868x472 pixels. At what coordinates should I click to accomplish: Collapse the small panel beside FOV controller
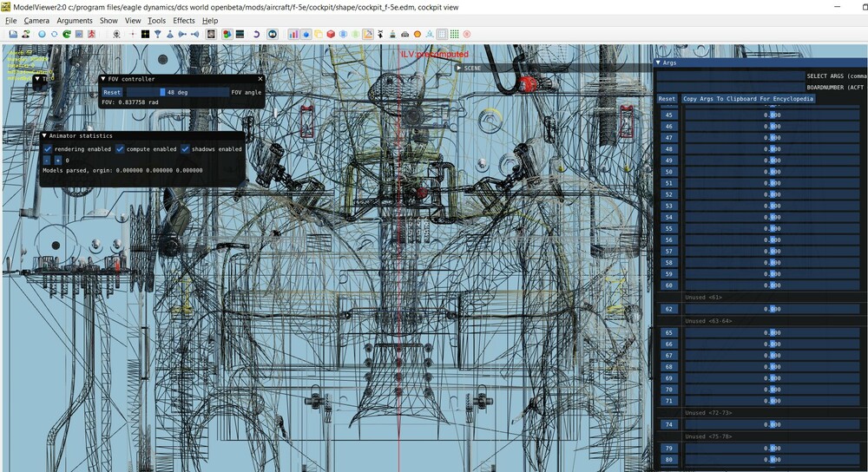pos(37,79)
